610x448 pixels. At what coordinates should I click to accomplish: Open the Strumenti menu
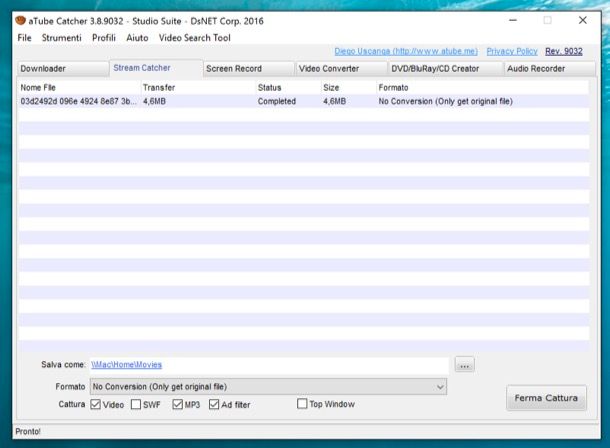62,38
